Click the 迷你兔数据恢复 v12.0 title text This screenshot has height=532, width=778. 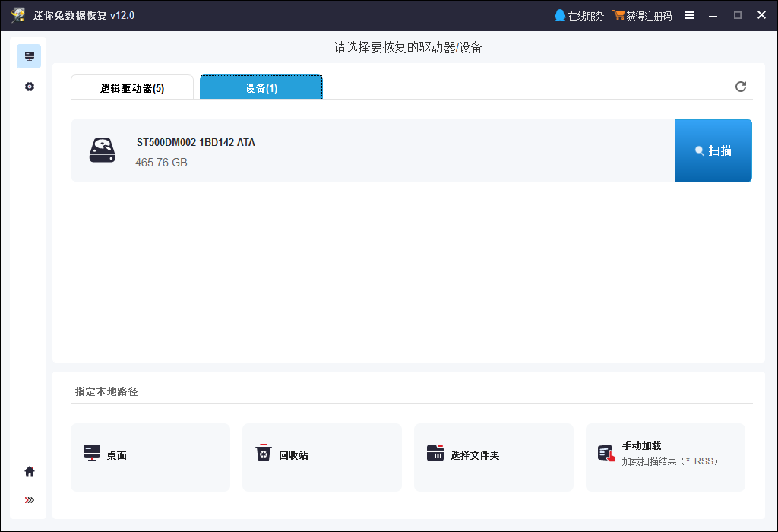point(84,15)
